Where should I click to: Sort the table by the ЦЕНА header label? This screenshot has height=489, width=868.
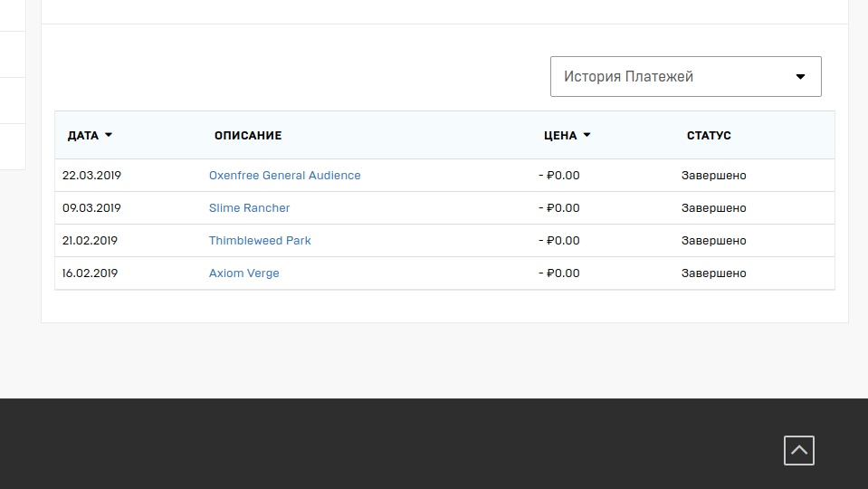point(560,136)
